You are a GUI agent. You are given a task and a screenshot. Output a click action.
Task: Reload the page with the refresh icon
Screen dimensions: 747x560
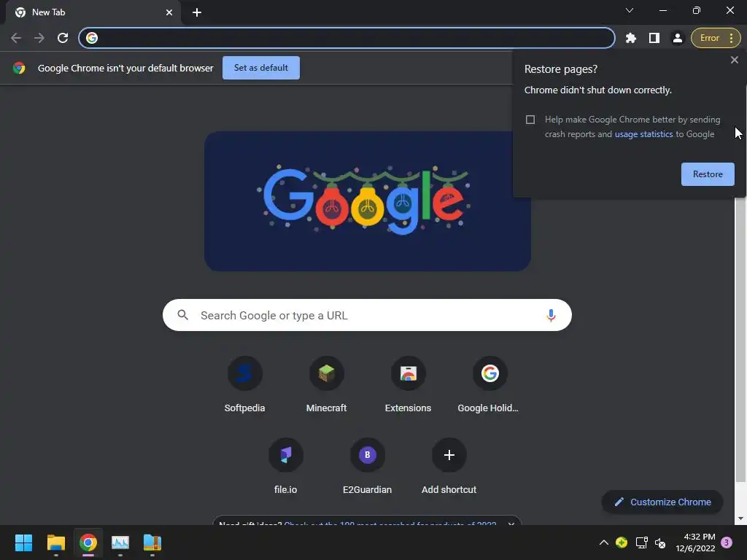tap(63, 38)
